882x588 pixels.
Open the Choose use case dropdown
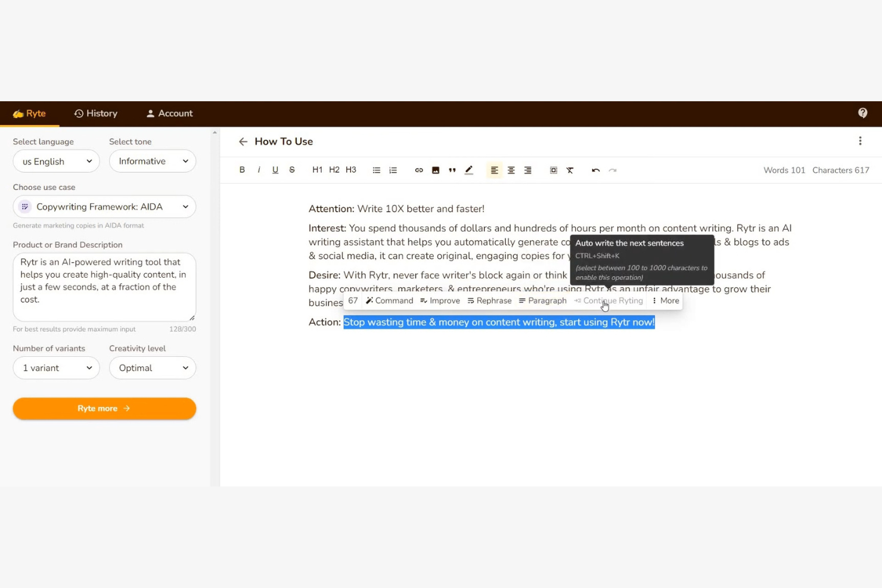(104, 207)
